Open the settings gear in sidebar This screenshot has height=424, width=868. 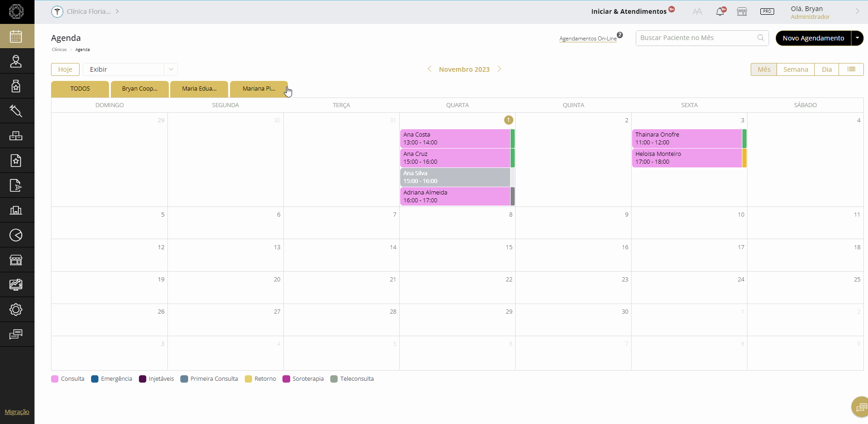(16, 309)
